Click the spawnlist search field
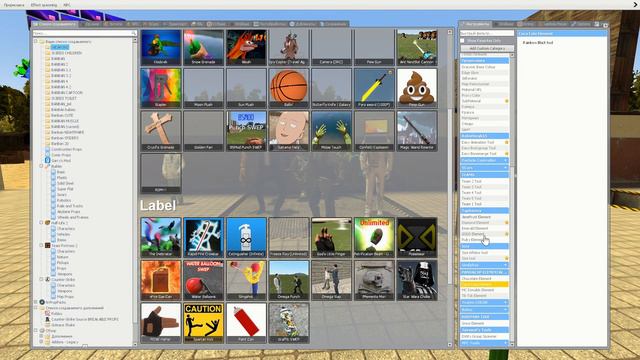 tap(84, 33)
